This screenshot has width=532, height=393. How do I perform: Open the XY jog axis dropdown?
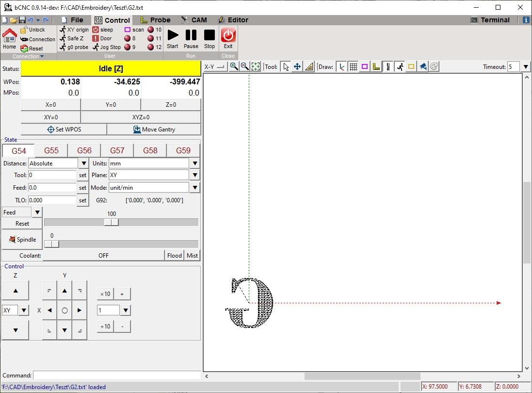(x=23, y=310)
